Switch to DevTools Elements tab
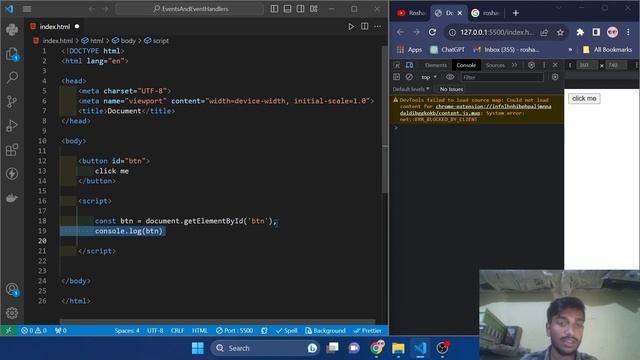This screenshot has height=360, width=640. 436,65
